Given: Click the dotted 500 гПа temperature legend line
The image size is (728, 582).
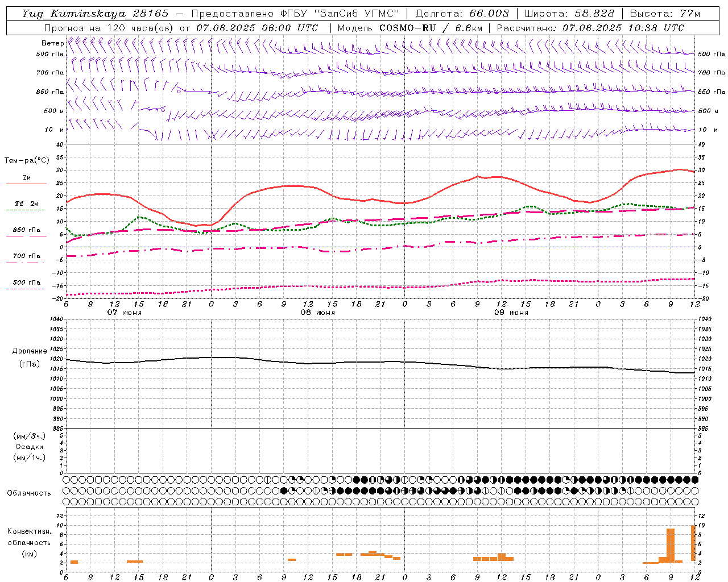Looking at the screenshot, I should tap(25, 289).
